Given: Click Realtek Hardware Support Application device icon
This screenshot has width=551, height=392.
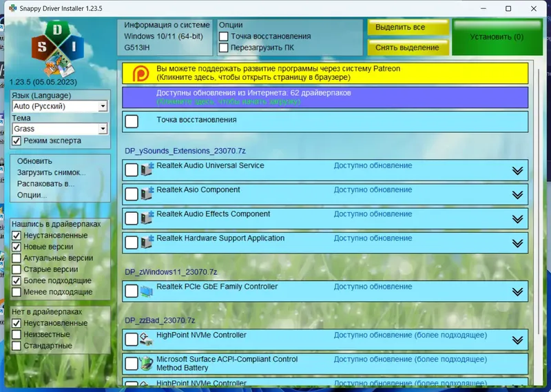Looking at the screenshot, I should [x=147, y=243].
